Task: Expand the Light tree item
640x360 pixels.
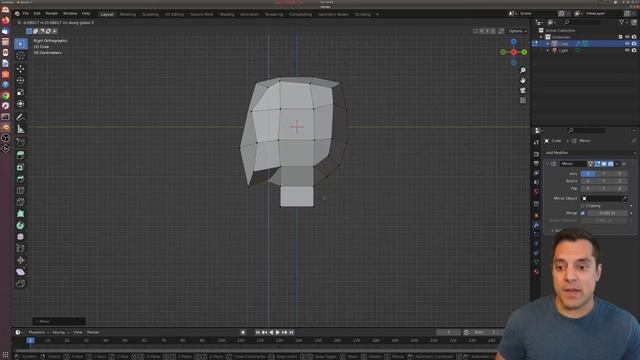Action: pos(548,51)
